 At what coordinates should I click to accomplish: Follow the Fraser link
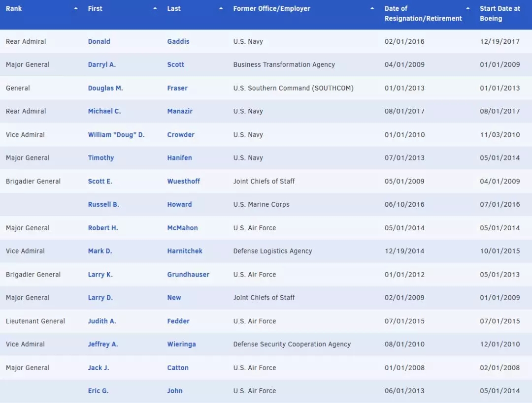point(177,88)
